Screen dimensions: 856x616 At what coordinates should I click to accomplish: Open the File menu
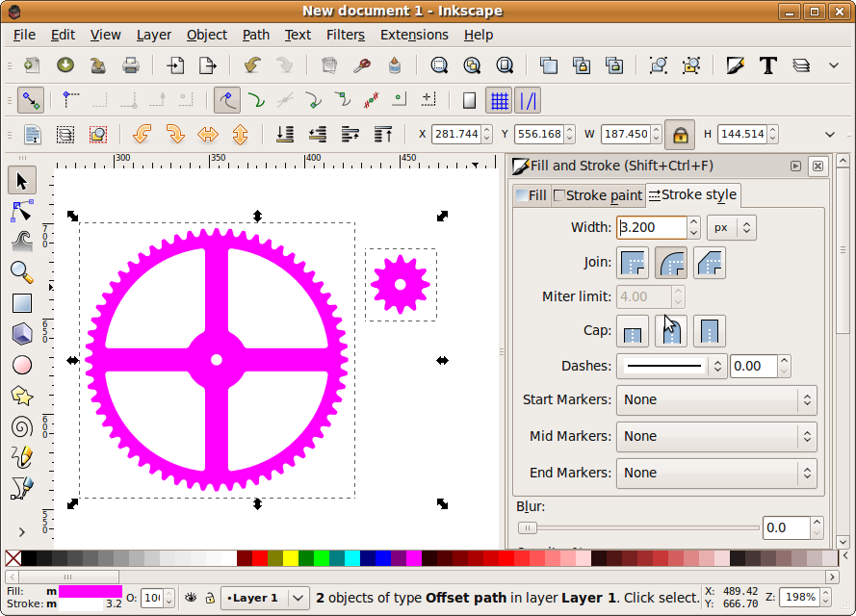click(x=24, y=35)
